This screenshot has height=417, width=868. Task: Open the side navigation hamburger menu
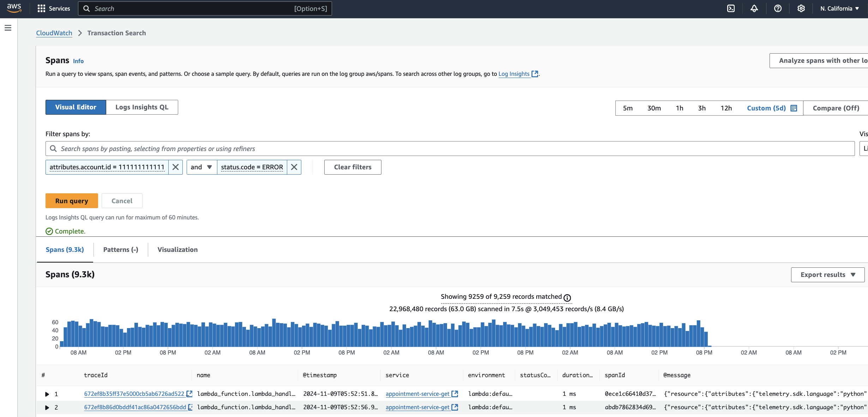coord(8,28)
